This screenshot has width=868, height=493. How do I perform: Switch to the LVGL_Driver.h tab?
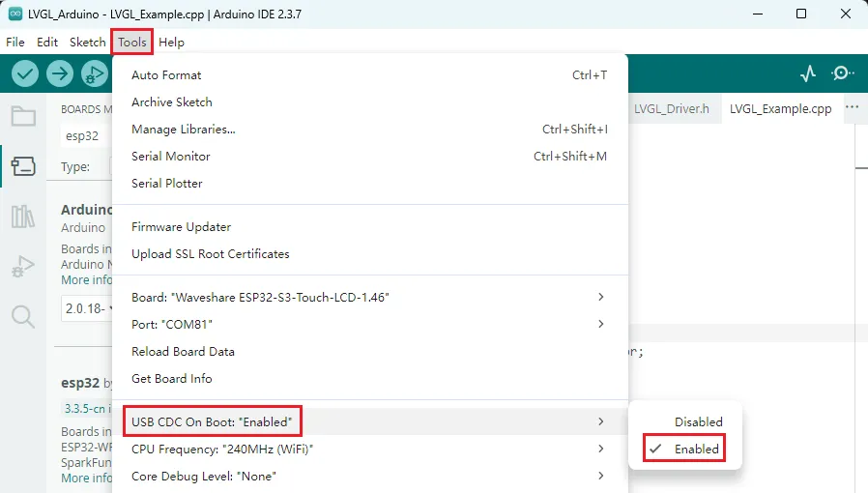(672, 109)
